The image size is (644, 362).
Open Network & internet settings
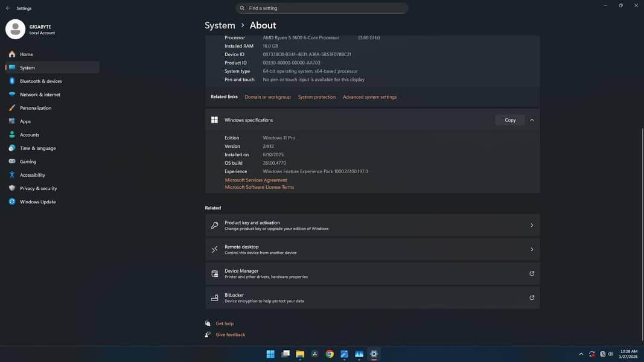click(x=39, y=94)
